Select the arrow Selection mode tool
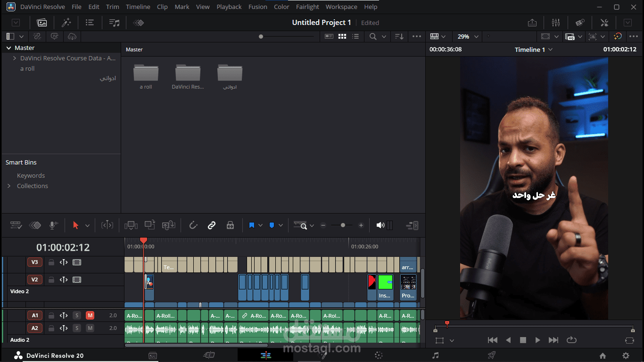Image resolution: width=644 pixels, height=362 pixels. point(75,225)
